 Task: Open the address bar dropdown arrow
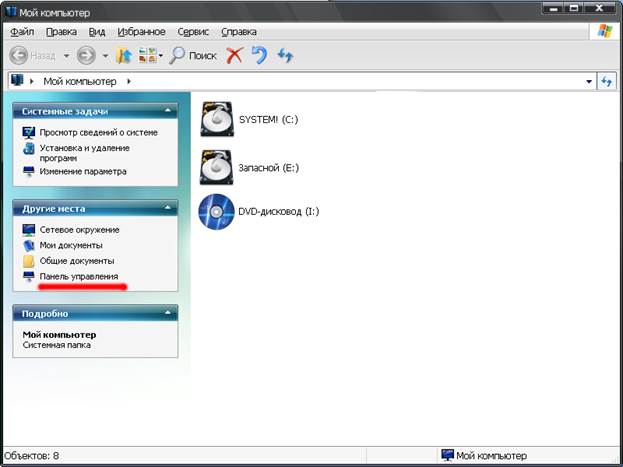[589, 82]
